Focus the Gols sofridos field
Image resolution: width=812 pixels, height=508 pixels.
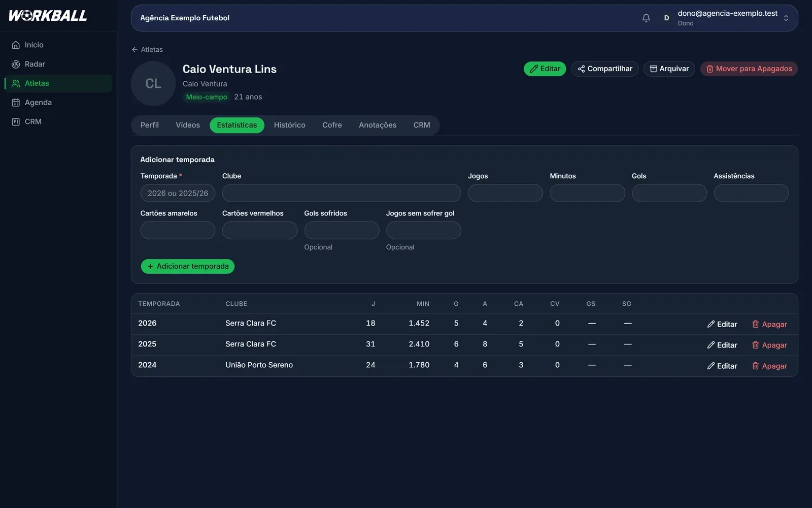pyautogui.click(x=342, y=230)
